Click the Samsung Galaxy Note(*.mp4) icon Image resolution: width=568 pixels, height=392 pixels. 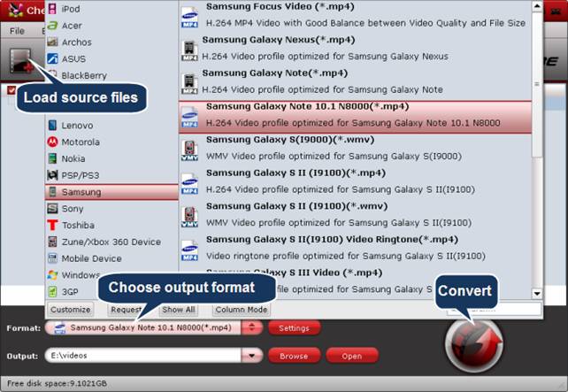click(189, 84)
